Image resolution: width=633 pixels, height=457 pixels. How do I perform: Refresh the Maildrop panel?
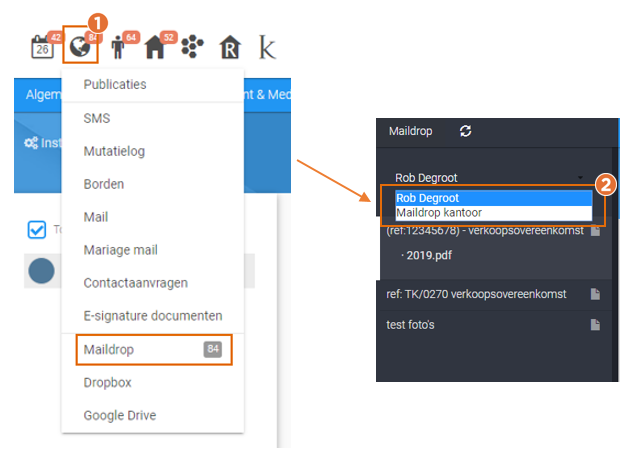click(x=465, y=131)
